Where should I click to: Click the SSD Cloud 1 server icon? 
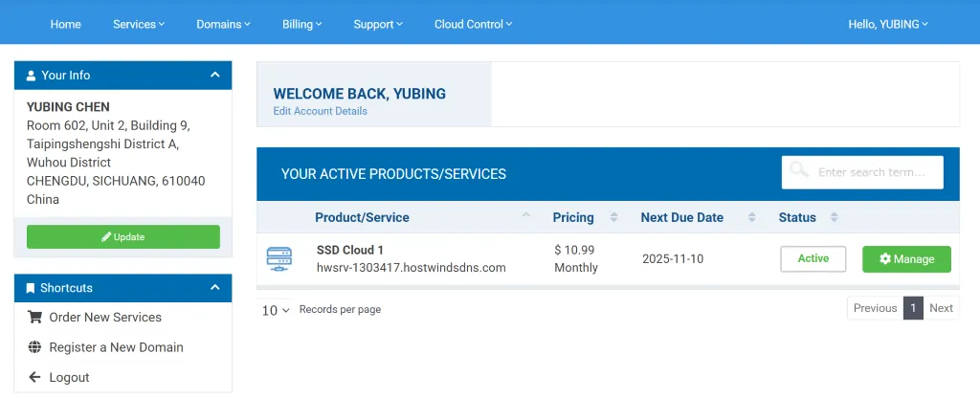click(x=279, y=258)
